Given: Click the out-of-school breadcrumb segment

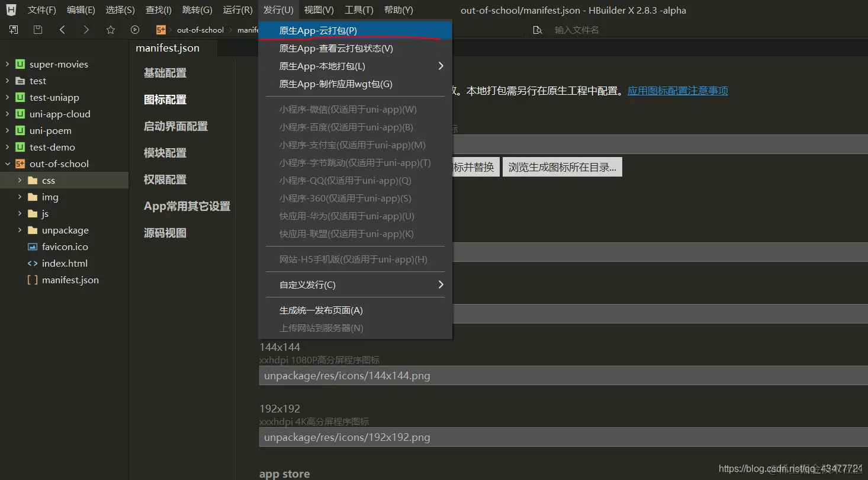Looking at the screenshot, I should [200, 30].
